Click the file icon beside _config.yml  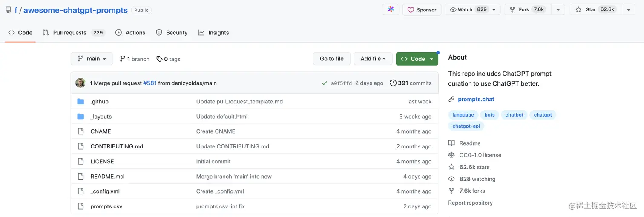point(81,191)
